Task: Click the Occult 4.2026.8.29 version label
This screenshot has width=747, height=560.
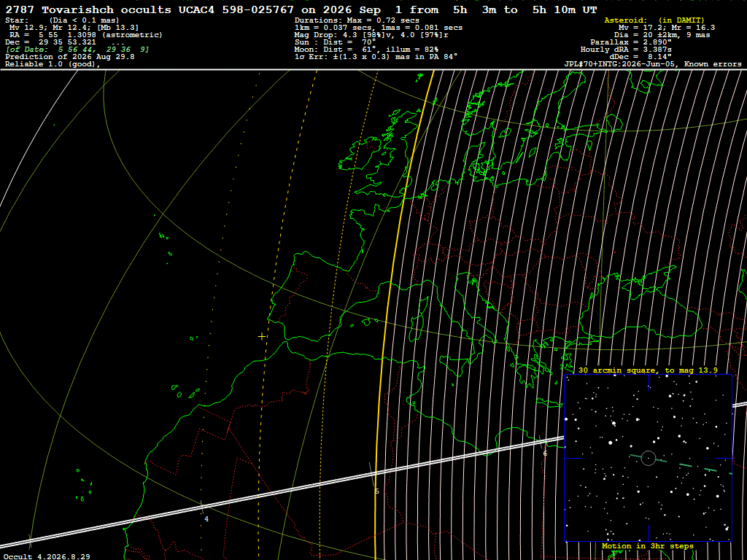Action: [x=47, y=556]
